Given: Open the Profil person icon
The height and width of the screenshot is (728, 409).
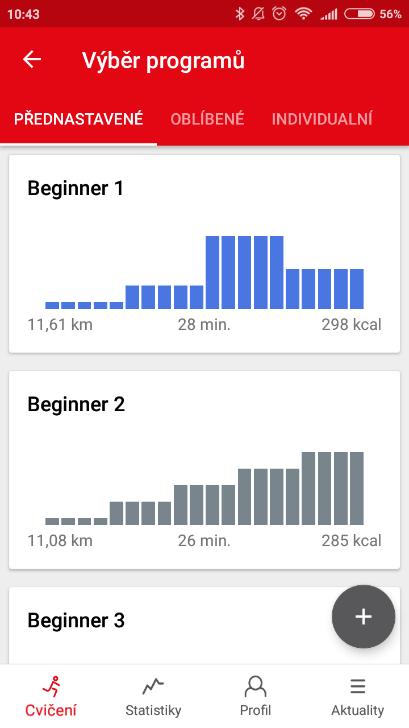Looking at the screenshot, I should [255, 687].
